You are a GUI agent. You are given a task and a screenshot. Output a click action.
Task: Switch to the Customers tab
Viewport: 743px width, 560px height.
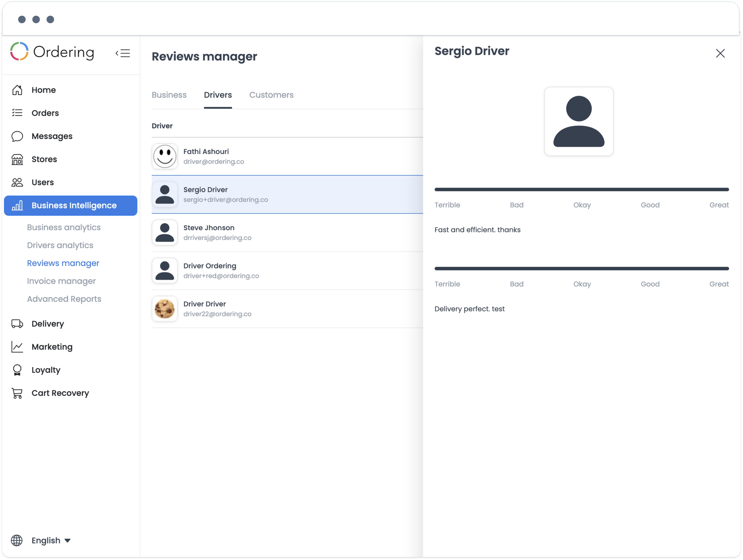271,95
